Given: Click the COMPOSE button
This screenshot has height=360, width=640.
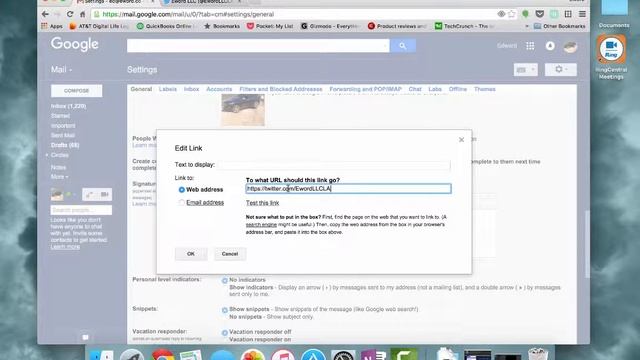Looking at the screenshot, I should [76, 91].
